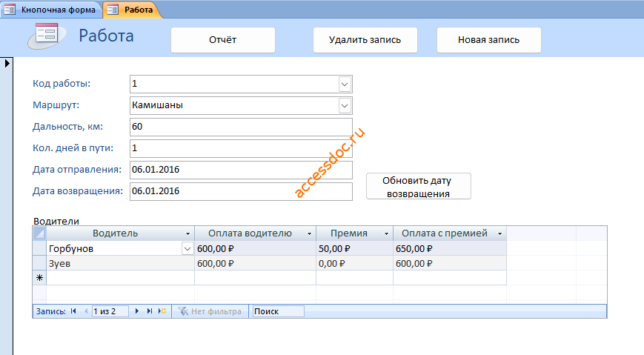The width and height of the screenshot is (644, 355).
Task: Open Водитель column header filter arrow
Action: pyautogui.click(x=187, y=233)
